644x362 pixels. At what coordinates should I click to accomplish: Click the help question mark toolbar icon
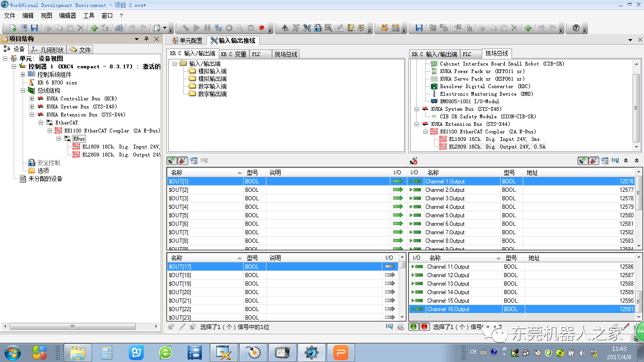pos(576,28)
